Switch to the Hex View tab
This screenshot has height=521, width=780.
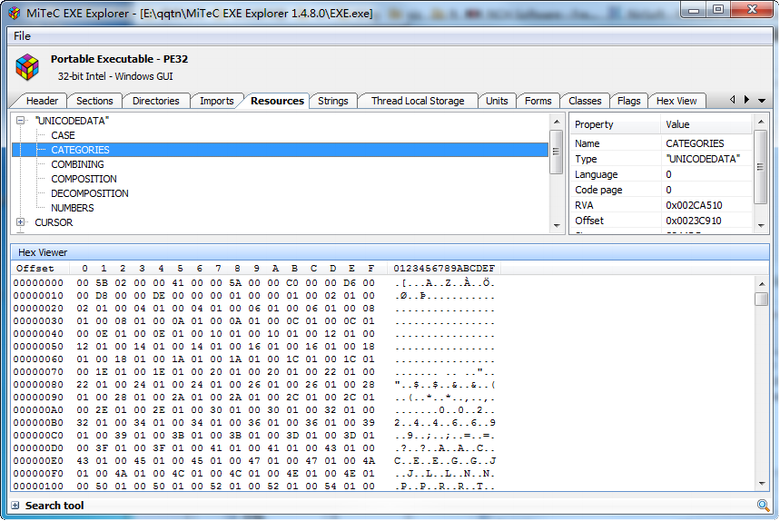[x=677, y=101]
